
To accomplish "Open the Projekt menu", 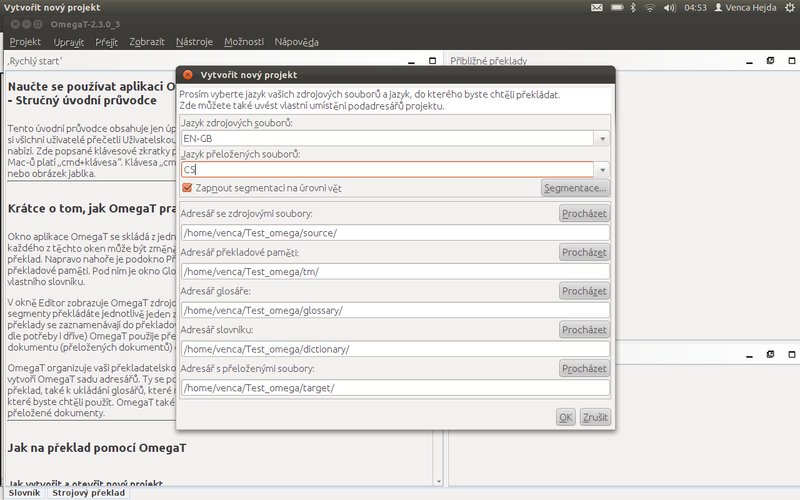I will click(x=25, y=42).
